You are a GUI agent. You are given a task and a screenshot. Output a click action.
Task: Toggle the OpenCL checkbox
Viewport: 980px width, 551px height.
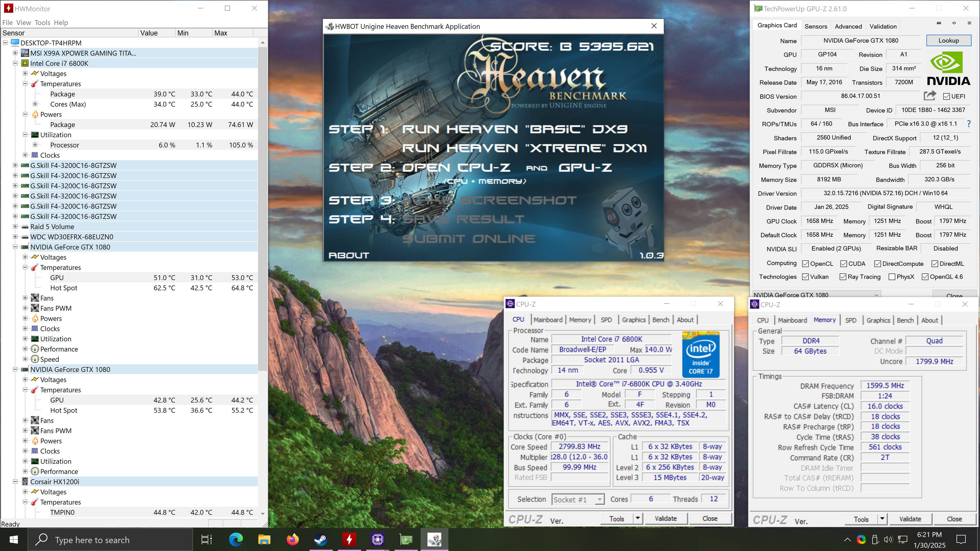805,264
